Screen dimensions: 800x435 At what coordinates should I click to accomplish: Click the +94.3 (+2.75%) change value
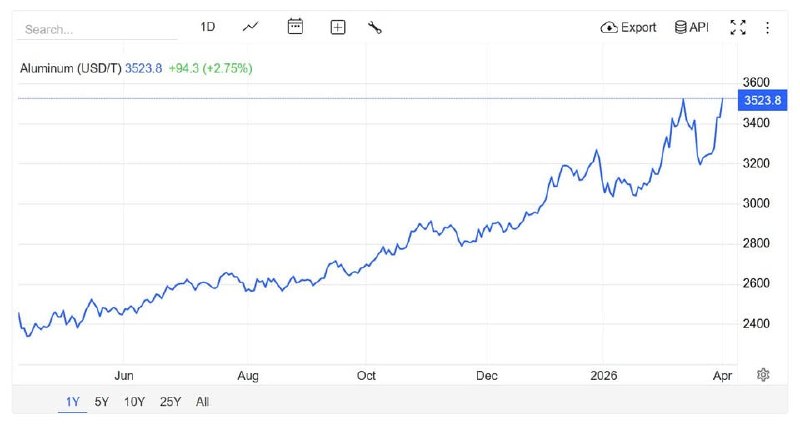210,68
